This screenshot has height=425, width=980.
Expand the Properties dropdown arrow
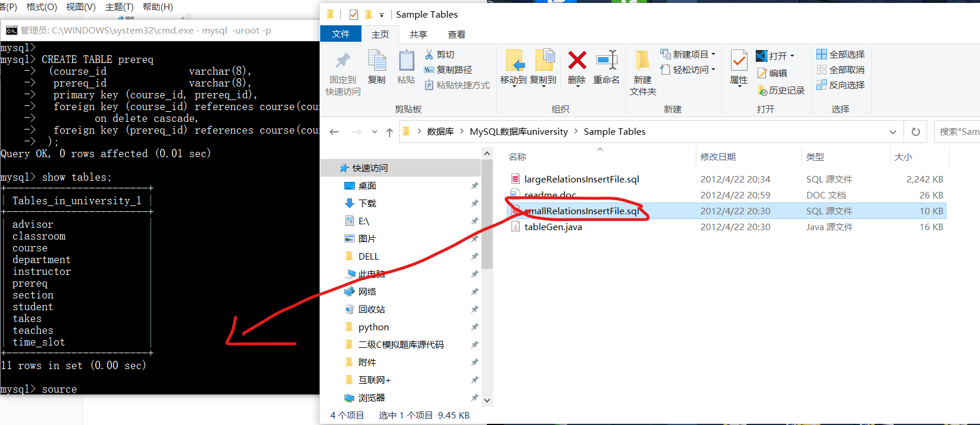tap(739, 86)
